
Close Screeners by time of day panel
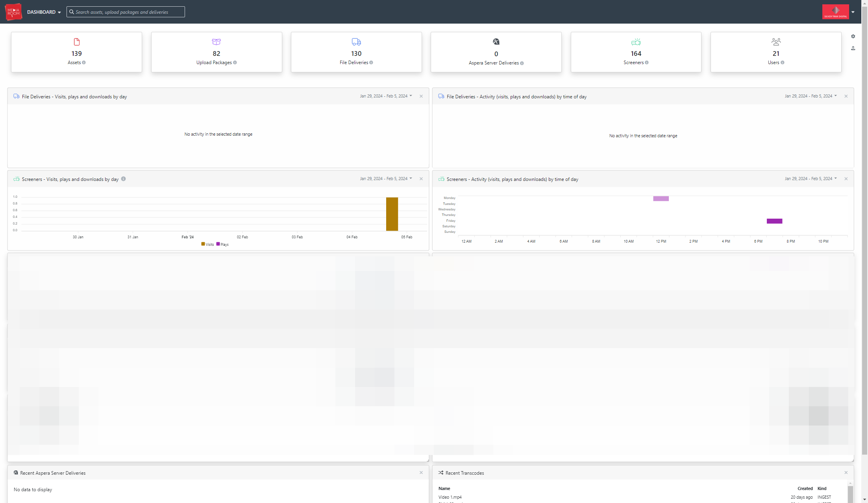pyautogui.click(x=846, y=179)
